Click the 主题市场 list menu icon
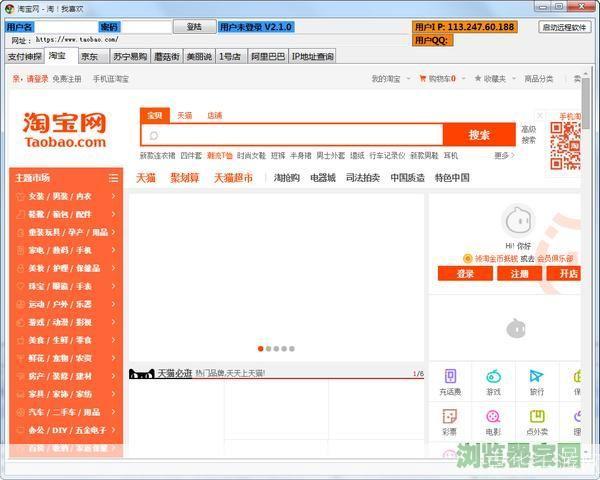Viewport: 600px width, 480px height. pos(113,178)
